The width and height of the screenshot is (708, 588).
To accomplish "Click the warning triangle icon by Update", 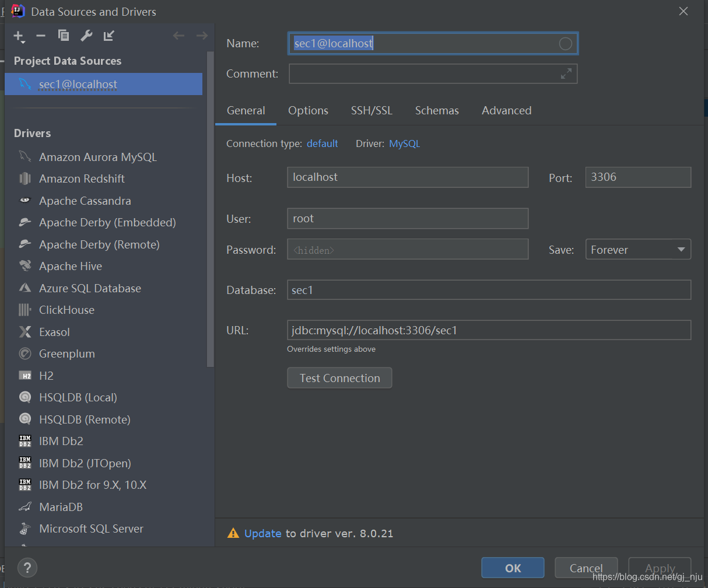I will [x=233, y=533].
